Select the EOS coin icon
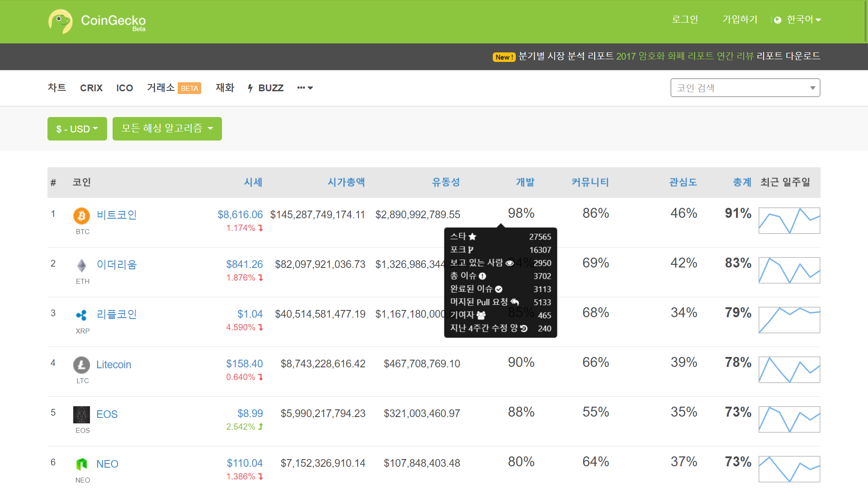The width and height of the screenshot is (868, 488). pyautogui.click(x=82, y=414)
